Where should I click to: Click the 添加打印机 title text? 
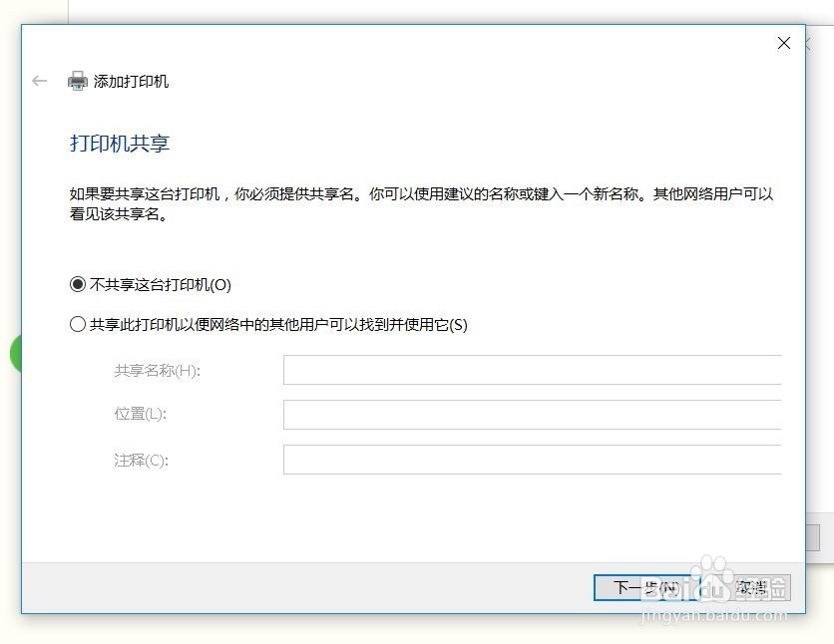[131, 82]
